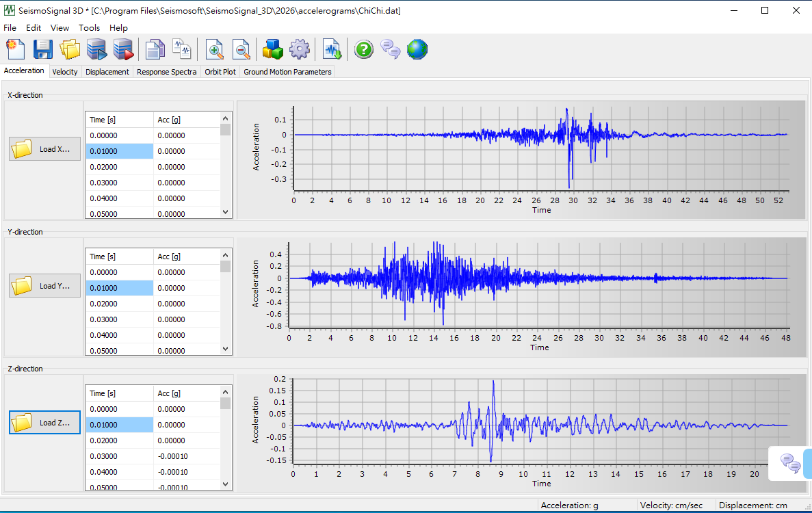Screen dimensions: 812x513
Task: Select the 0.02000 time cell in X-direction
Action: (x=119, y=167)
